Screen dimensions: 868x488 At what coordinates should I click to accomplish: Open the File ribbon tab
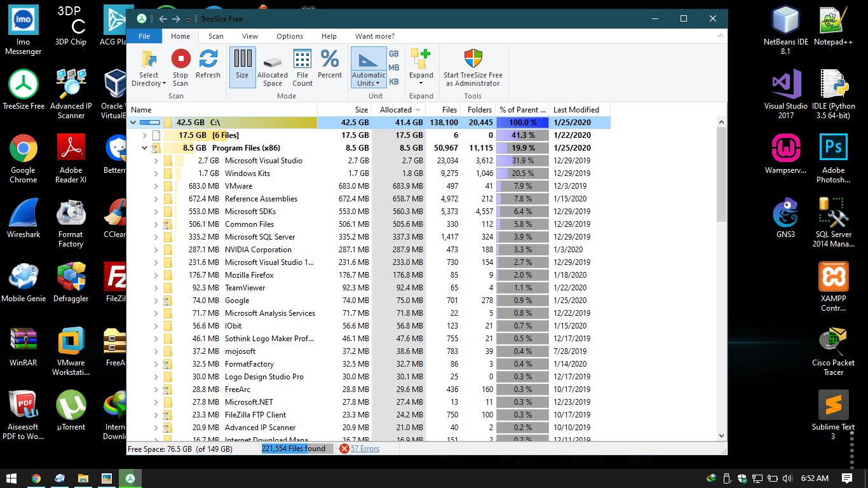click(144, 36)
